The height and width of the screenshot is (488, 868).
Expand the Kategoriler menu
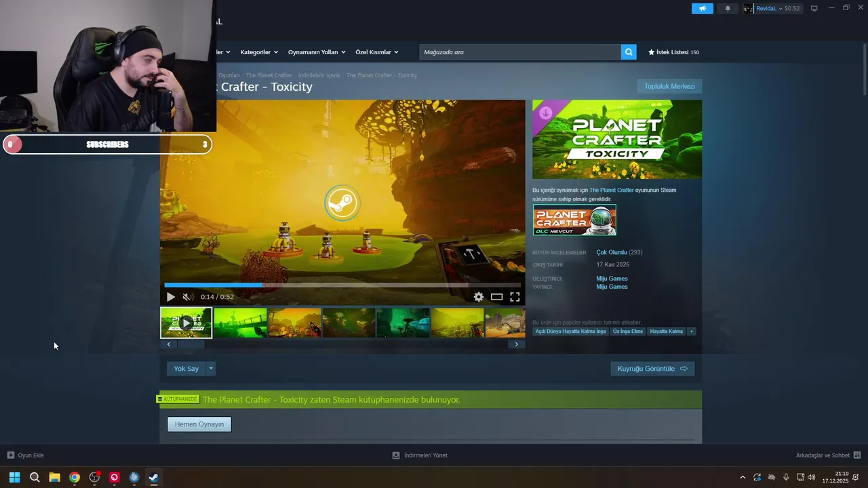point(259,52)
